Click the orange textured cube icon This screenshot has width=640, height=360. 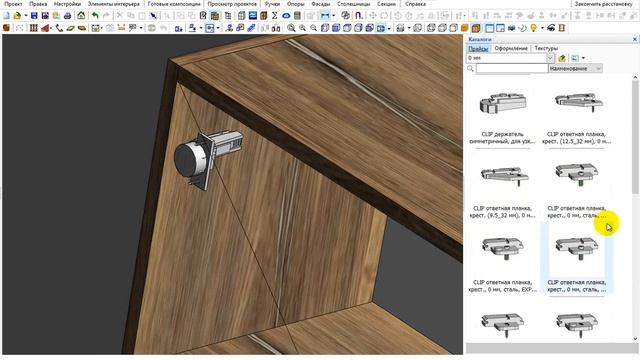(x=464, y=28)
